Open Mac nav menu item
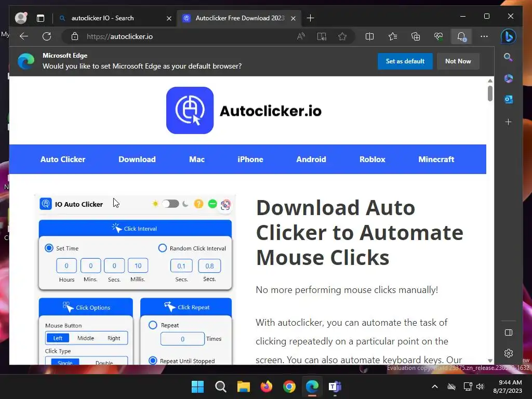The width and height of the screenshot is (532, 399). click(197, 159)
